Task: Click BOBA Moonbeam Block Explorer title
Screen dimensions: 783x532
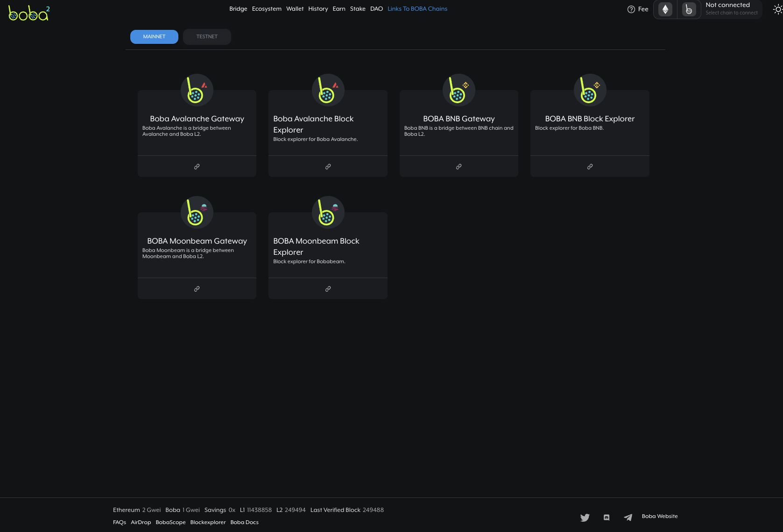Action: click(316, 247)
